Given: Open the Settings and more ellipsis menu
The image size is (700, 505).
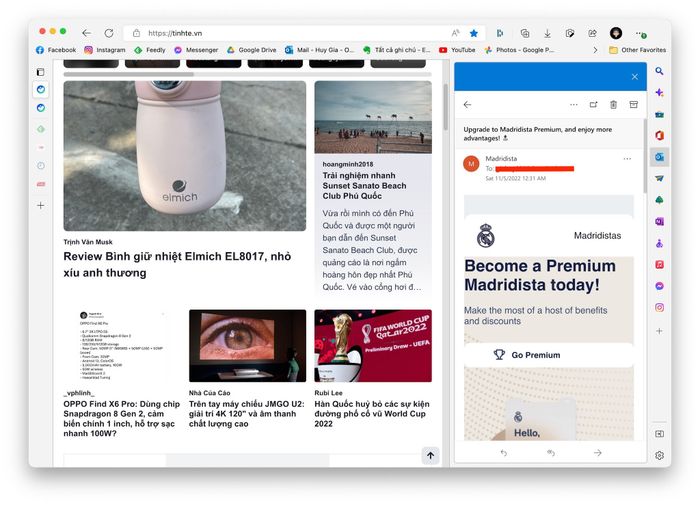Looking at the screenshot, I should [641, 33].
